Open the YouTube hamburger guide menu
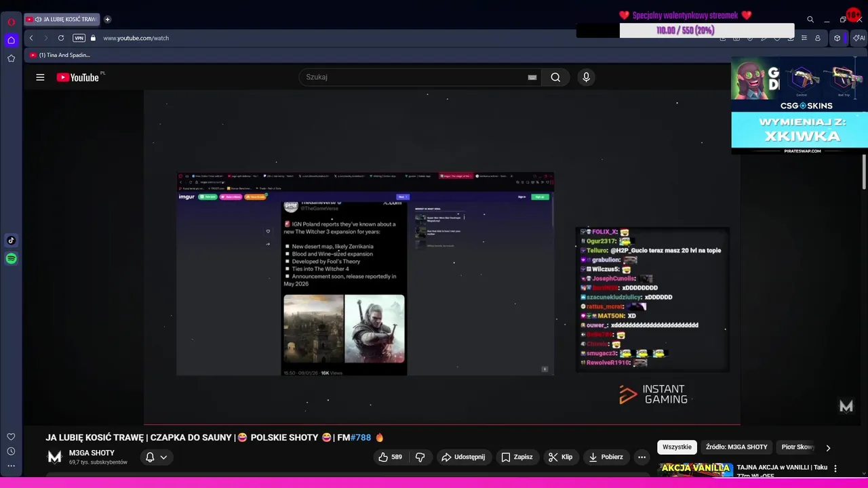Viewport: 868px width, 488px height. tap(40, 77)
